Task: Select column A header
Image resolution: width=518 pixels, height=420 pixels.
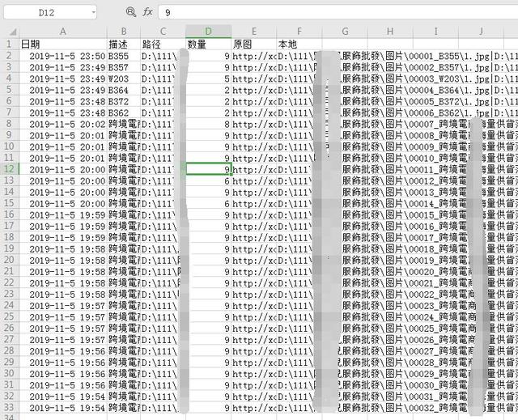Action: pos(63,32)
